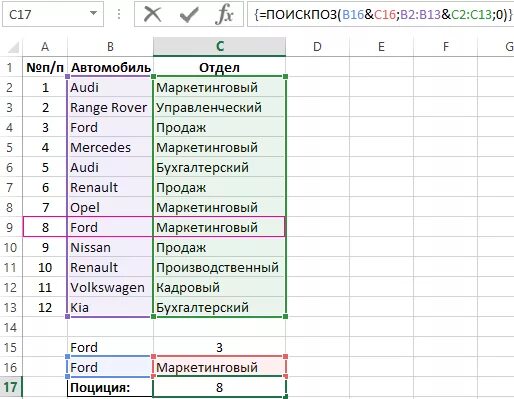The width and height of the screenshot is (514, 399).
Task: Click cell A6 containing 5
Action: coord(45,167)
